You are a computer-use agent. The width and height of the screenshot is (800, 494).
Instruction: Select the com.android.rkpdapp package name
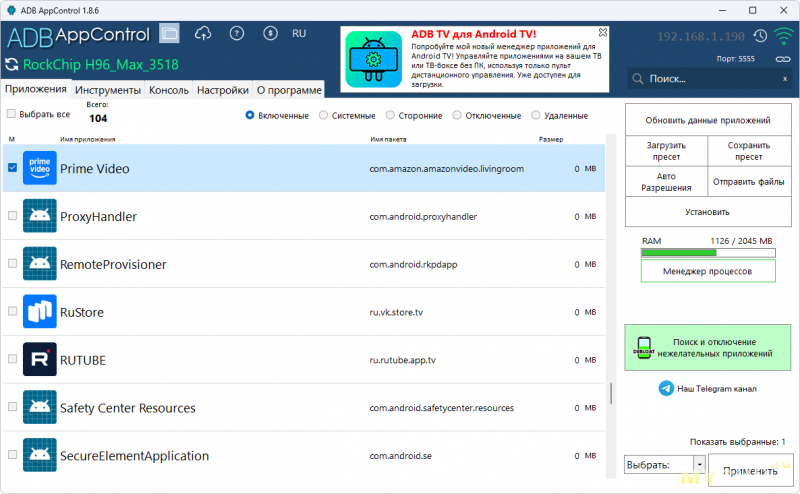[x=413, y=264]
